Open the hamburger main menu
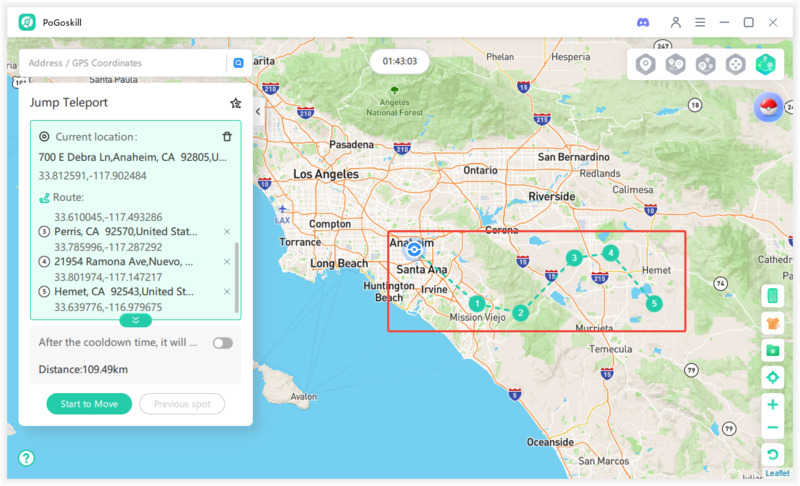The width and height of the screenshot is (800, 486). pyautogui.click(x=700, y=22)
